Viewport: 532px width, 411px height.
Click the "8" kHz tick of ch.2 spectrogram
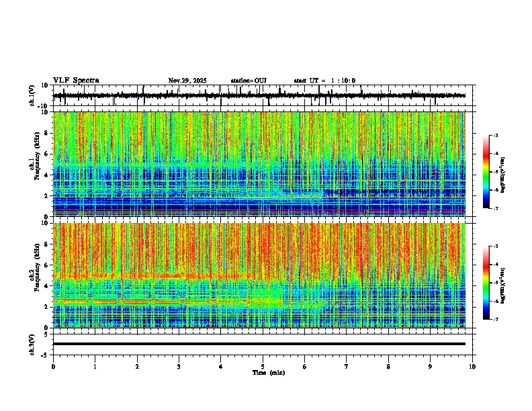46,244
